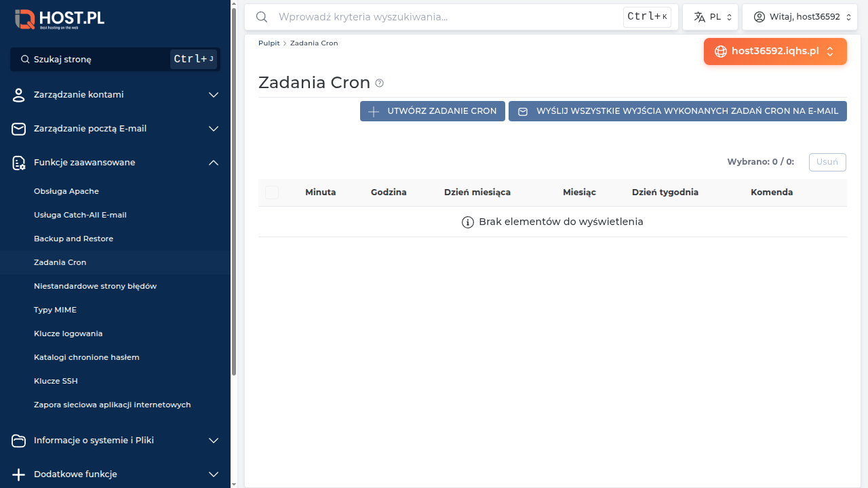Image resolution: width=868 pixels, height=488 pixels.
Task: Click the Dzień miesiąca column header
Action: (477, 192)
